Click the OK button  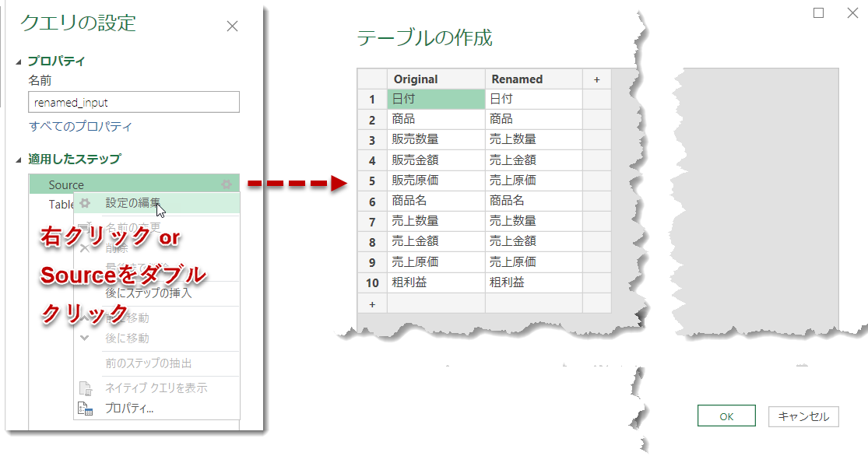(x=726, y=416)
